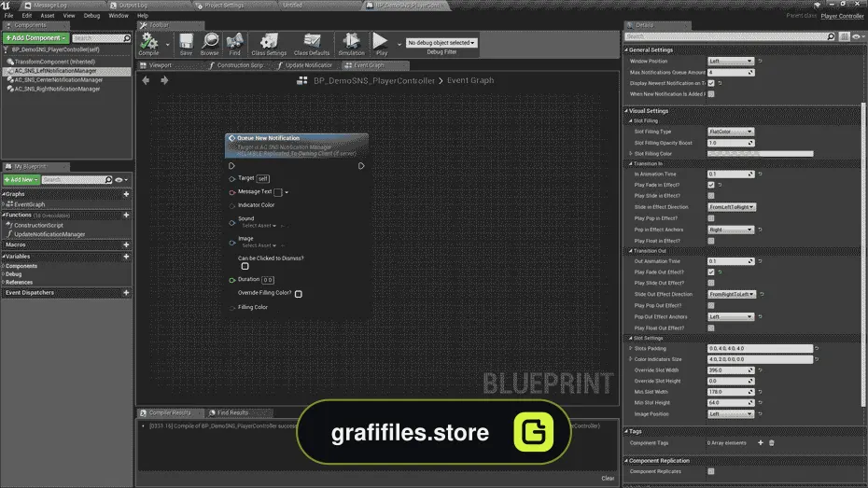
Task: Open the Details property matrix grid icon
Action: (844, 36)
